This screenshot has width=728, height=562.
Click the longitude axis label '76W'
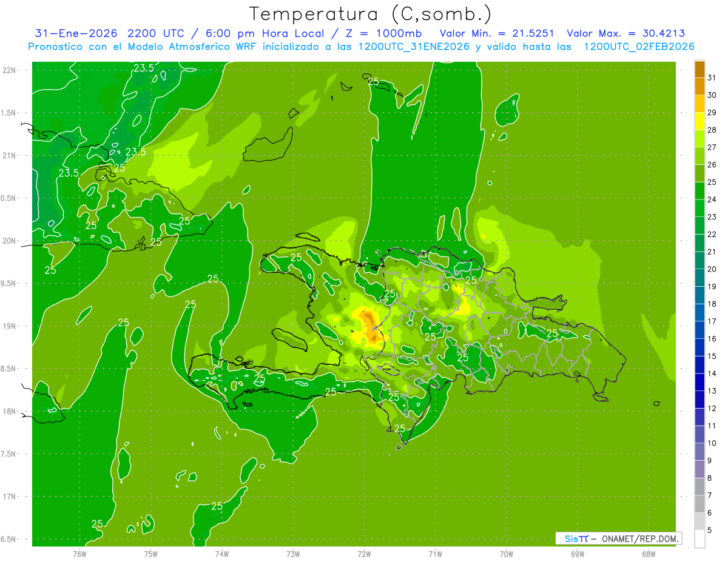point(79,554)
